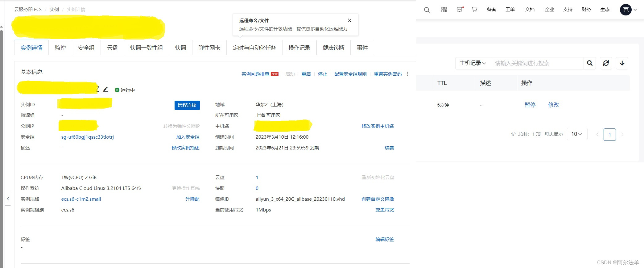The image size is (644, 268).
Task: Open the 10 per-page size dropdown
Action: 577,134
